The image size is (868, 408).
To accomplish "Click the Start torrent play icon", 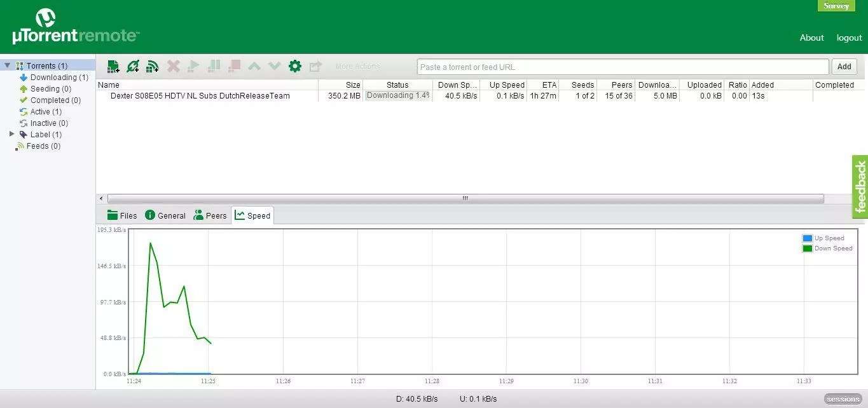I will coord(194,66).
